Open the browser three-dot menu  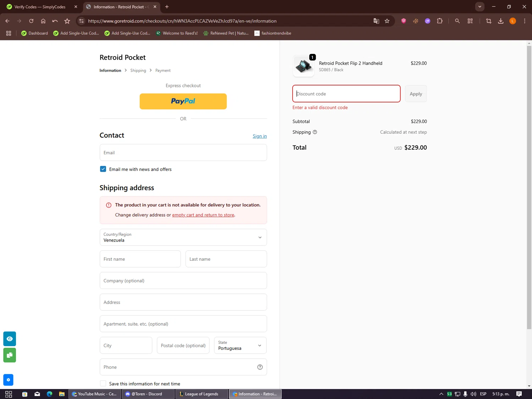coord(525,21)
